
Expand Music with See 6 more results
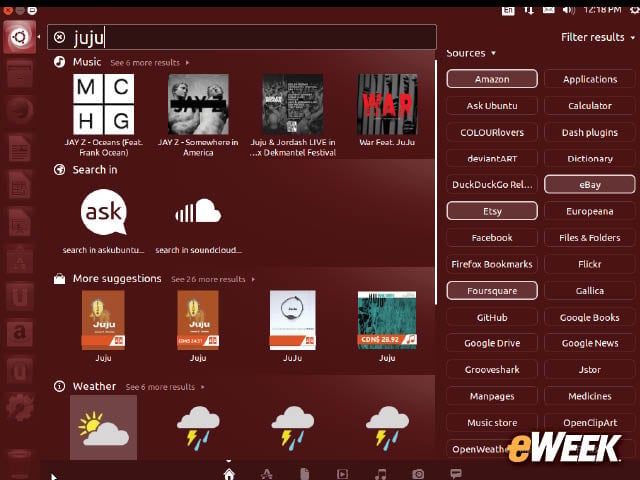(x=149, y=62)
